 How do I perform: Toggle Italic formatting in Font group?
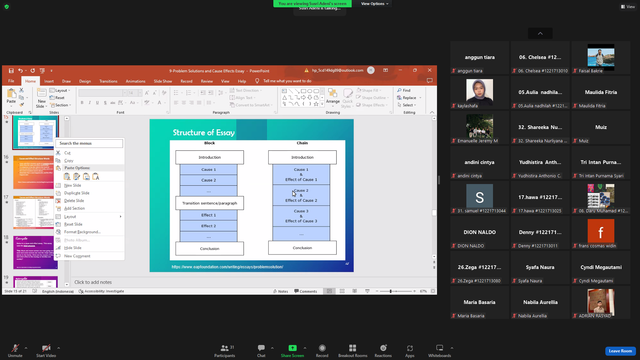pos(89,102)
